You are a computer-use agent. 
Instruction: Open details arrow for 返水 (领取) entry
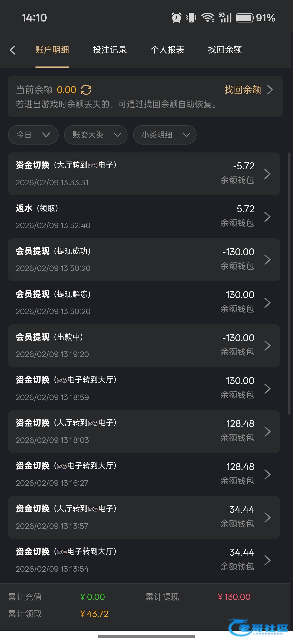(x=267, y=217)
